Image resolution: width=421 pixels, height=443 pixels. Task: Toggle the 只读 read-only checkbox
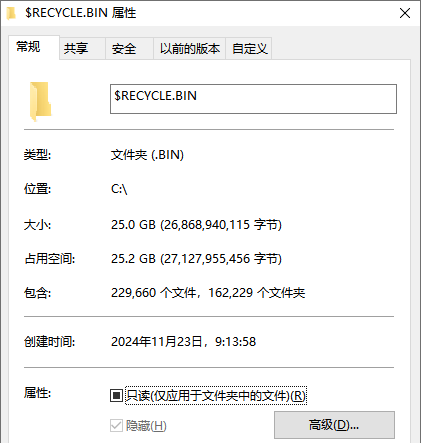point(116,395)
